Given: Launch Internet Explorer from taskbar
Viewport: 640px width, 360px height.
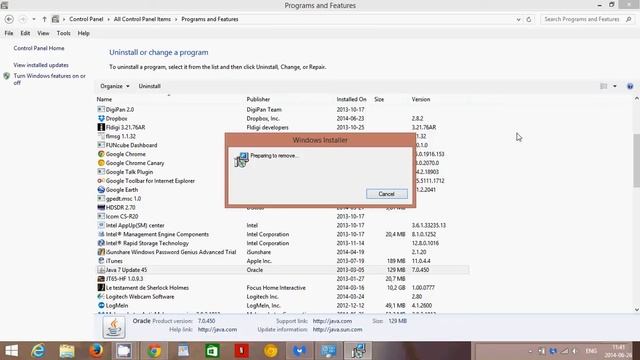Looking at the screenshot, I should (38, 351).
